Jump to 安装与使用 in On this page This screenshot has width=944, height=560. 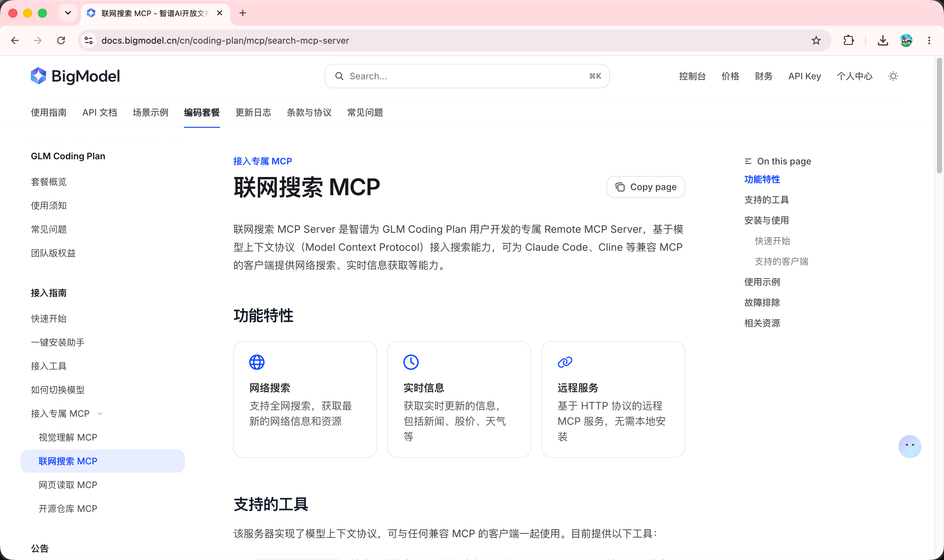click(x=767, y=220)
